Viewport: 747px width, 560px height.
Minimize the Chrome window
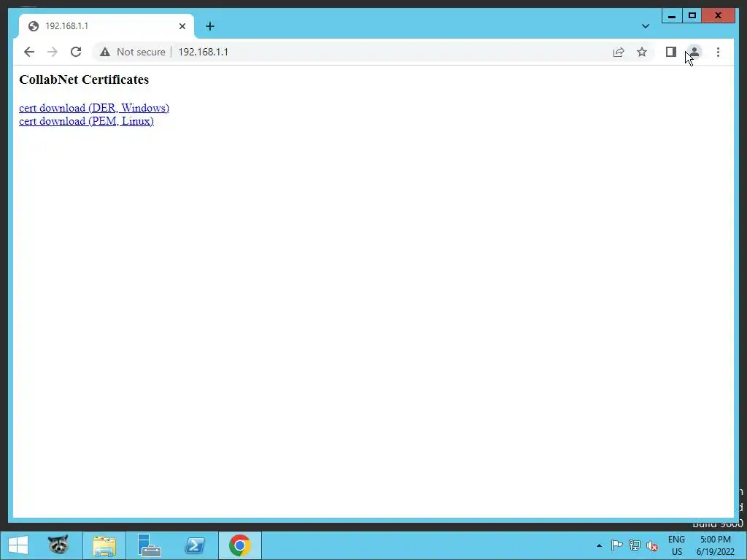[672, 16]
